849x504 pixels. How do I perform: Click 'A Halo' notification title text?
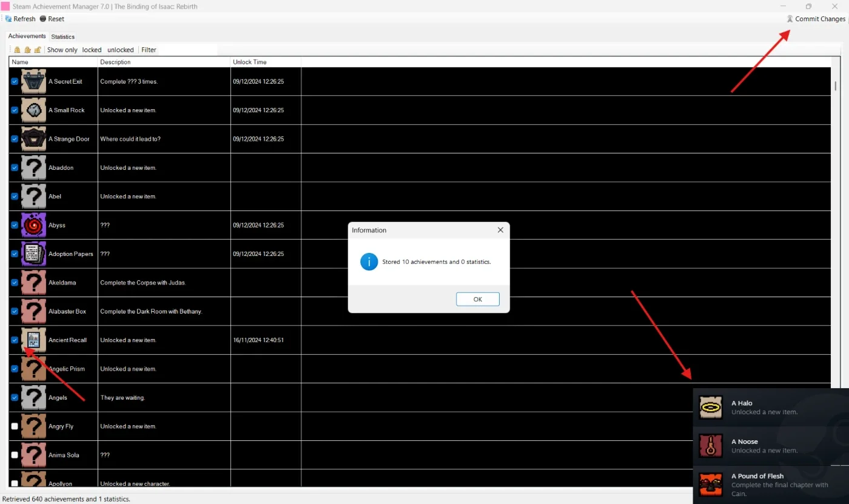point(742,403)
